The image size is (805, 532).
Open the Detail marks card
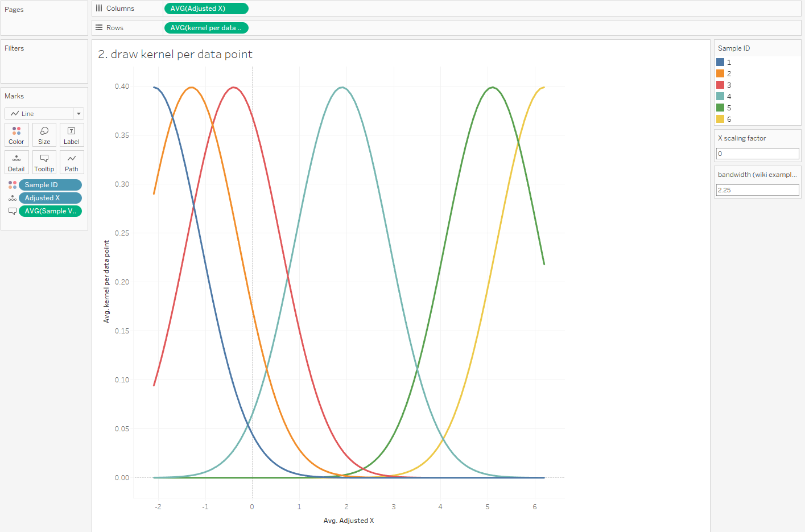click(x=16, y=162)
